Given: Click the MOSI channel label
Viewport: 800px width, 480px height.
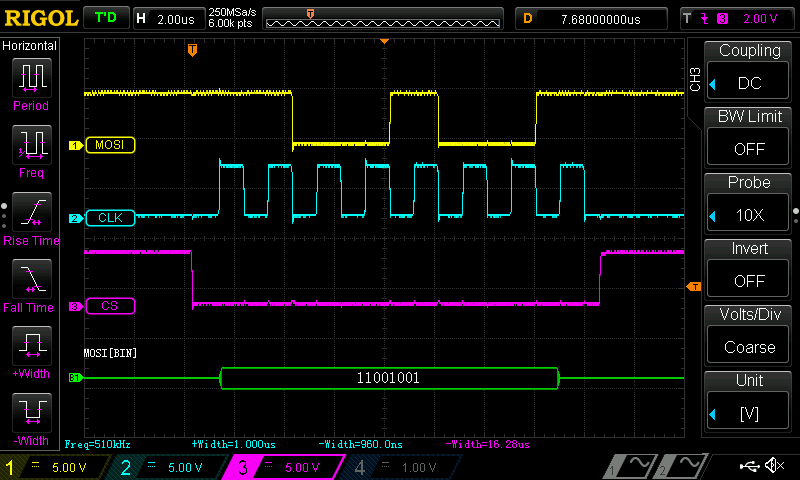Looking at the screenshot, I should (x=110, y=145).
